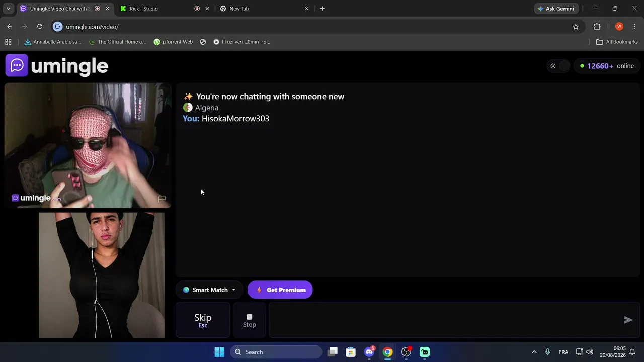Open the Annabelle Arabic su... bookmark
This screenshot has width=644, height=362.
pyautogui.click(x=53, y=42)
